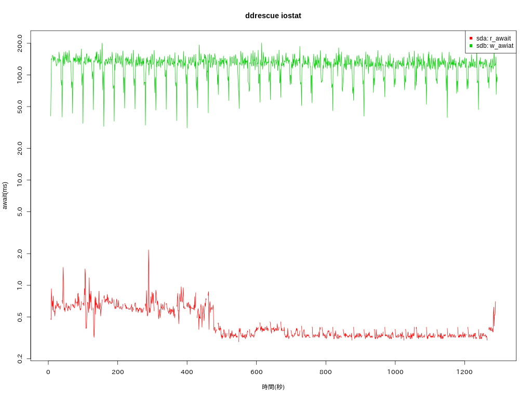Click the y-axis tick value 5.0
532x399 pixels.
(20, 212)
